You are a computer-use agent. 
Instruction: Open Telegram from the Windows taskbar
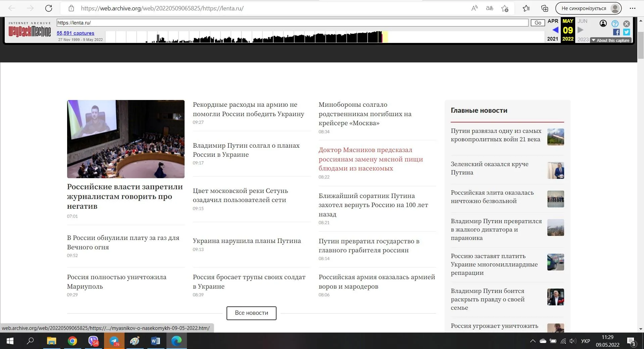(114, 341)
